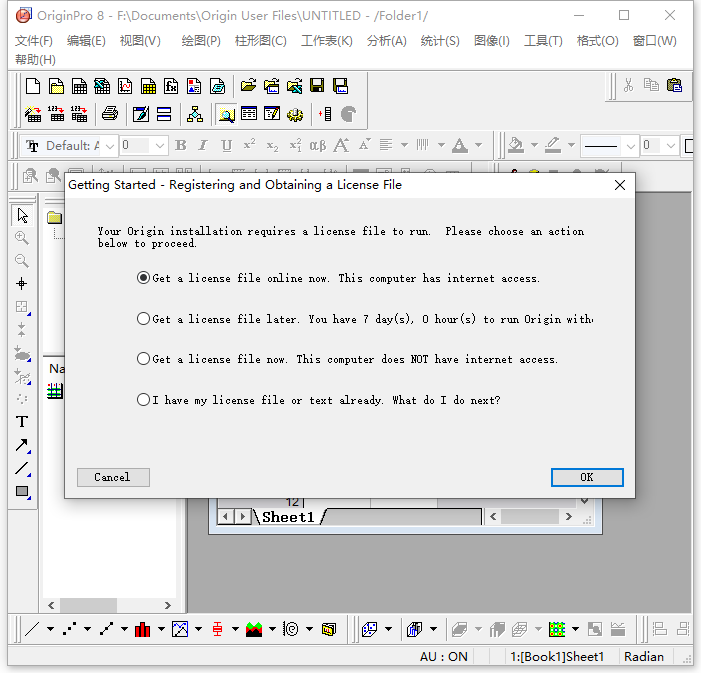Viewport: 701px width, 673px height.
Task: Select the Zoom In tool
Action: 22,238
